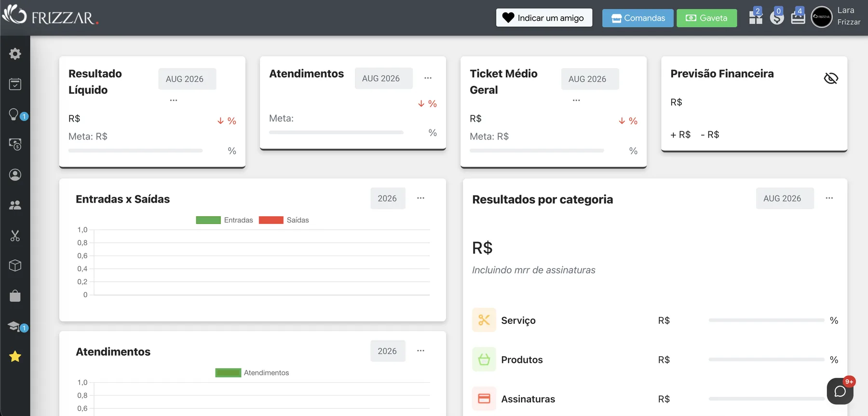
Task: Open the cash finance sidebar icon
Action: point(15,144)
